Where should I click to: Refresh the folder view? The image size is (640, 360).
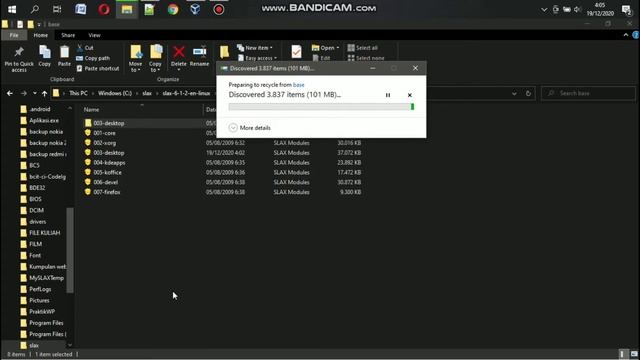528,93
